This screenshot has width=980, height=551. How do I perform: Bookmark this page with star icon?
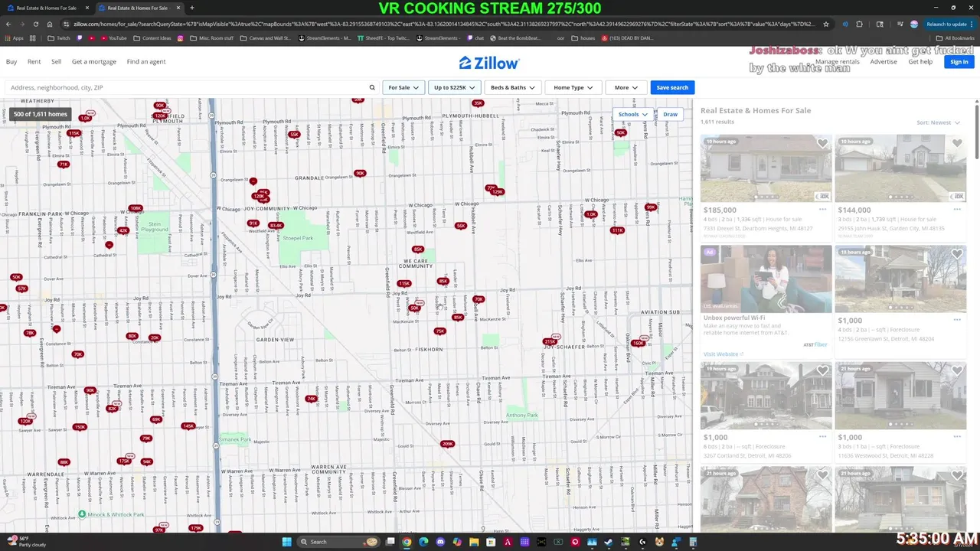tap(826, 24)
